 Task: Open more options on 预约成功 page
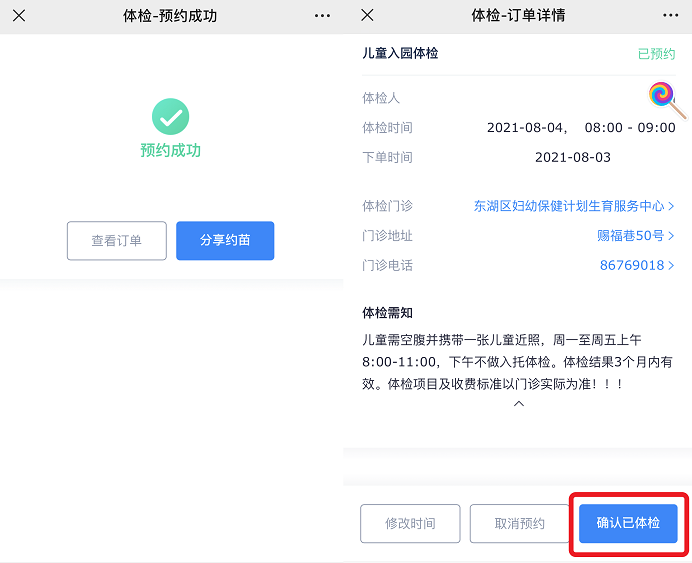(x=322, y=16)
